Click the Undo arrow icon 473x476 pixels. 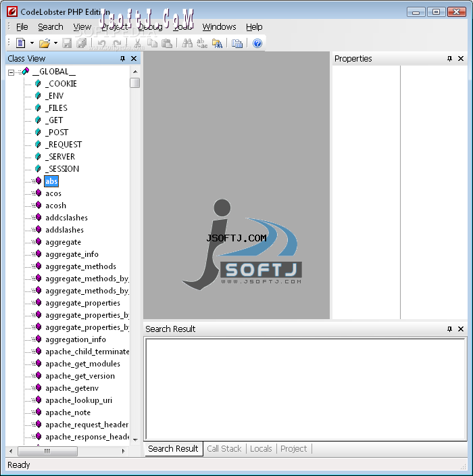pyautogui.click(x=102, y=43)
